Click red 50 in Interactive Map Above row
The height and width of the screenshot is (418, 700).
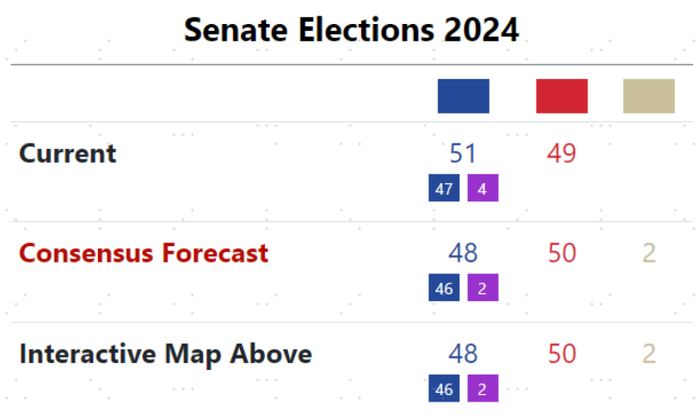tap(562, 354)
